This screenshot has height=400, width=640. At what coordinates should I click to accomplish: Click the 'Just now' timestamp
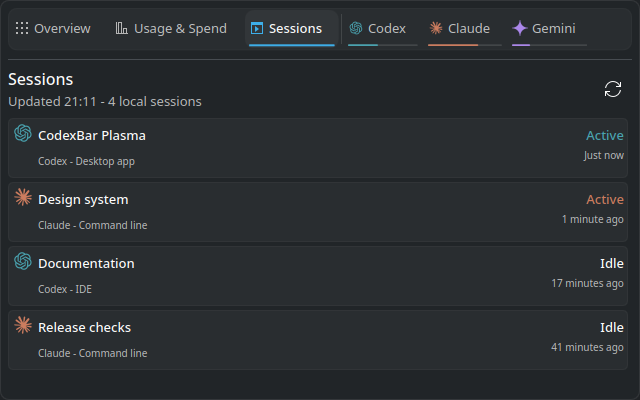pos(604,156)
